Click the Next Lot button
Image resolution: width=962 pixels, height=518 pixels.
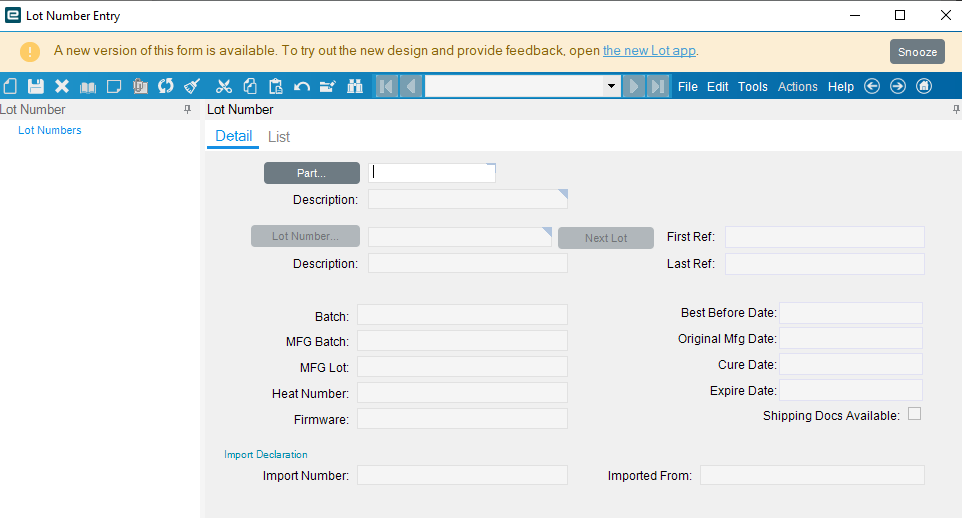(606, 238)
